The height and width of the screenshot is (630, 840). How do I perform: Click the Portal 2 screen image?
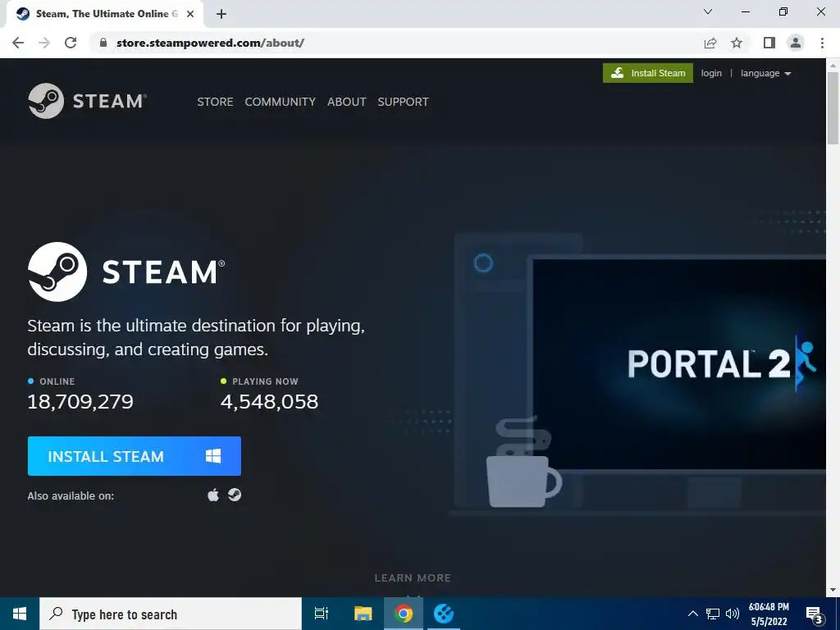tap(678, 363)
